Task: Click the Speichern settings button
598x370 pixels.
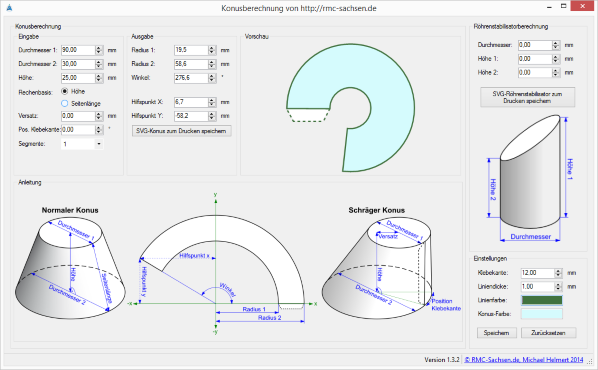Action: click(497, 333)
